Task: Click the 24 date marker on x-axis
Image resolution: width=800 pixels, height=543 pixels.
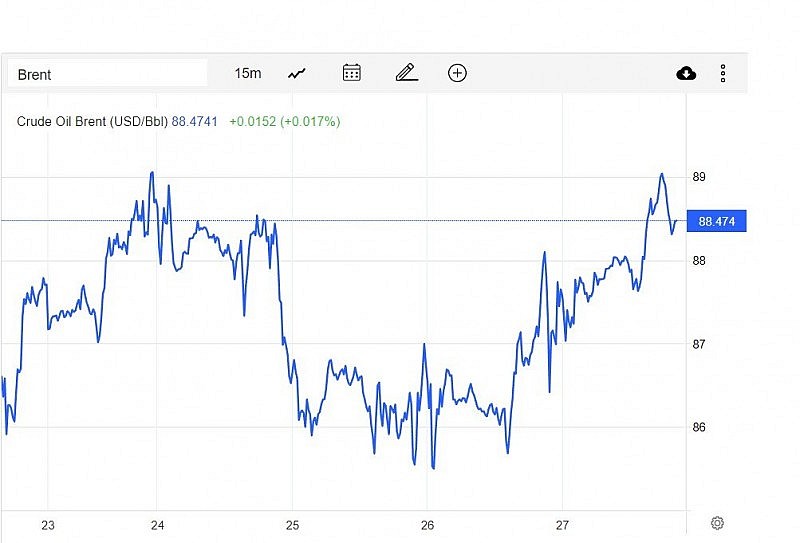Action: pyautogui.click(x=157, y=525)
